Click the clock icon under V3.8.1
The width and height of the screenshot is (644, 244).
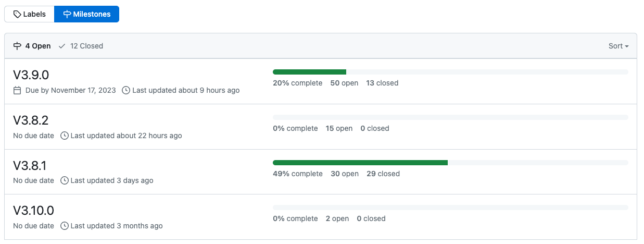tap(65, 180)
